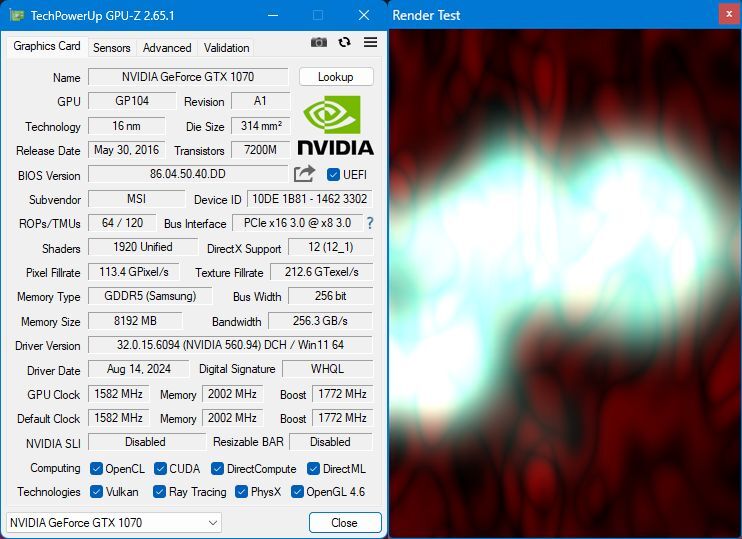This screenshot has width=742, height=539.
Task: Click the DirectX Support field 12 (12_1)
Action: pyautogui.click(x=330, y=247)
